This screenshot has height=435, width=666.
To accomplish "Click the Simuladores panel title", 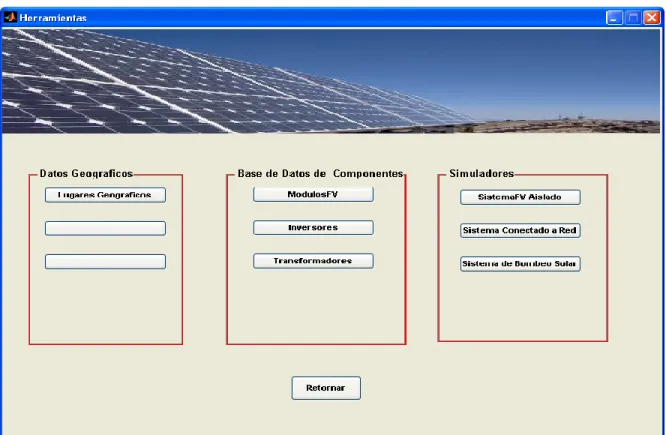I will [x=482, y=173].
